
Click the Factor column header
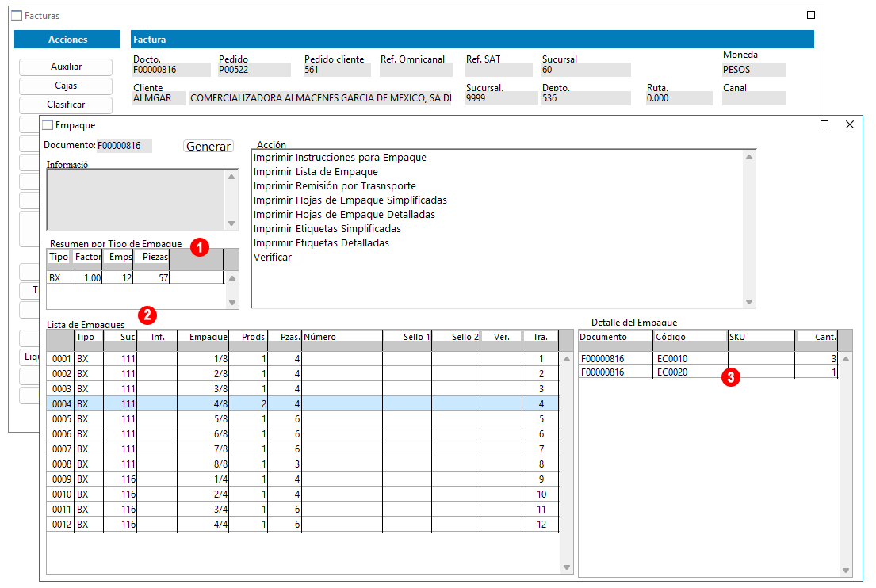click(x=87, y=257)
